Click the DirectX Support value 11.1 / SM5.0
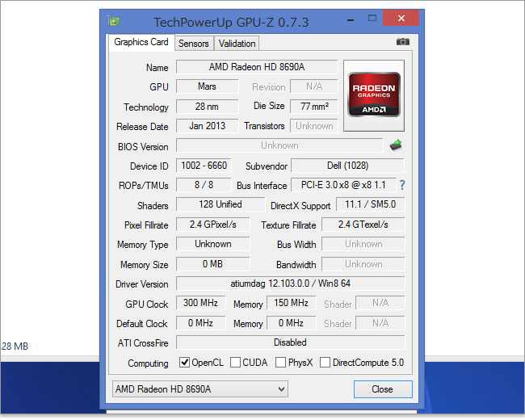This screenshot has width=525, height=420. pos(370,204)
